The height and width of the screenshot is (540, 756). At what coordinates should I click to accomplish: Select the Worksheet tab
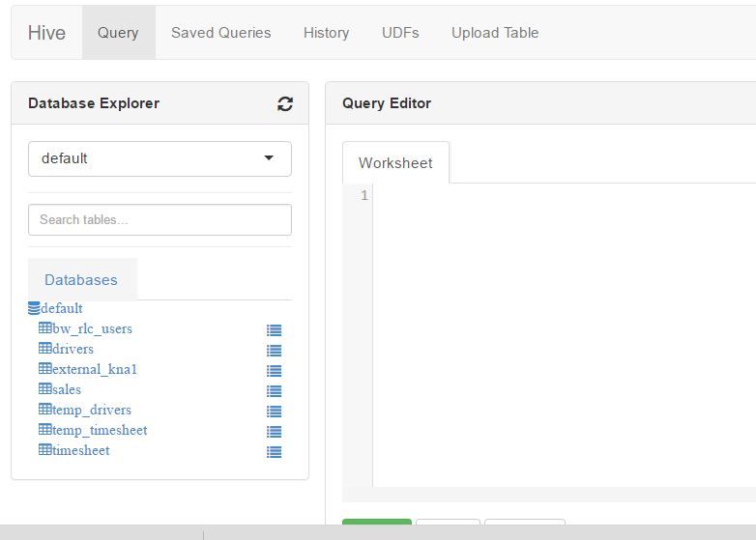point(395,163)
